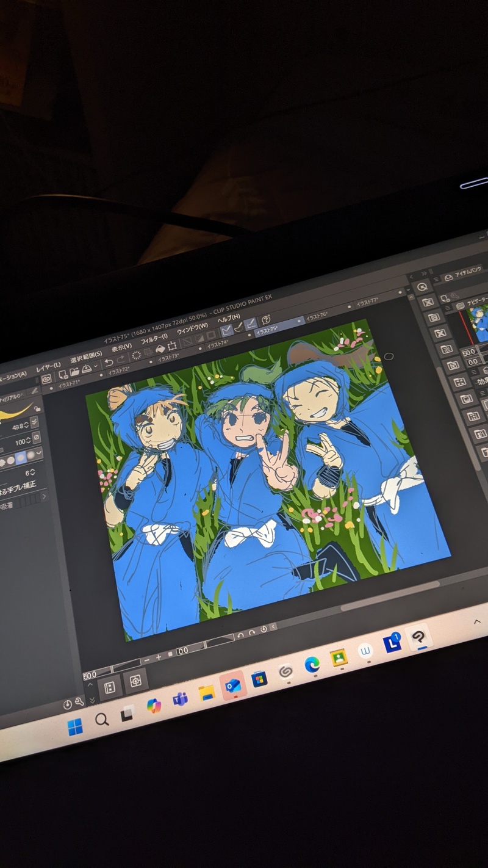Click the clear/loading circle icon in command bar

coord(136,355)
